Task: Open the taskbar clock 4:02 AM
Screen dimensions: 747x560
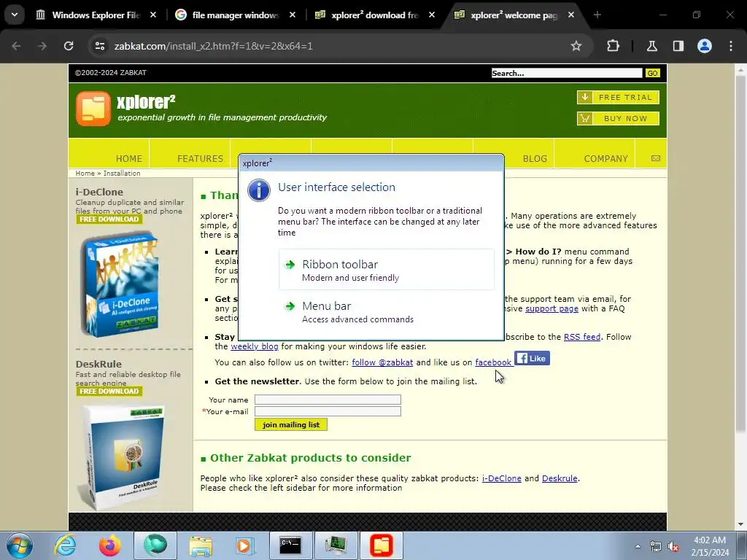Action: click(710, 546)
